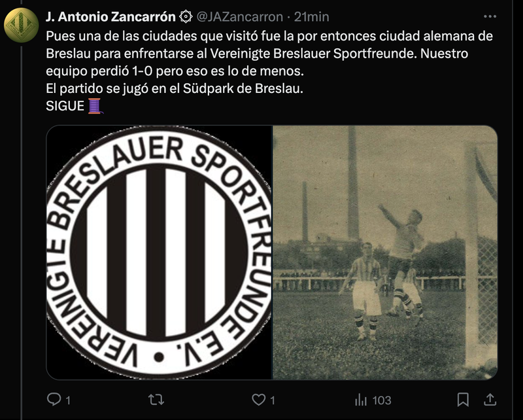Open J. Antonio Zancarrón's profile avatar
The height and width of the screenshot is (420, 523).
click(x=22, y=26)
